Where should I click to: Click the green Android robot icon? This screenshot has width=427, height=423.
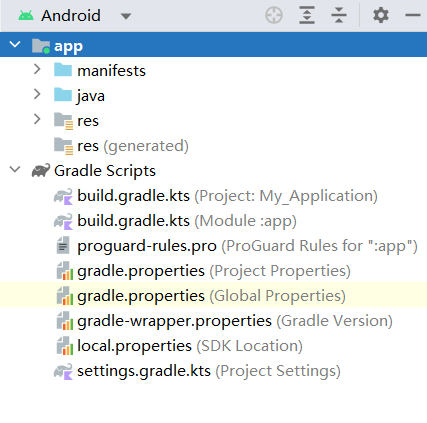[x=26, y=16]
